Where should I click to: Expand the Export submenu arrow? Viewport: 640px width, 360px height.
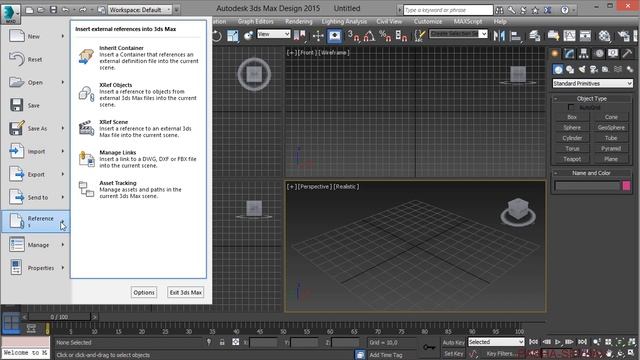[x=63, y=174]
